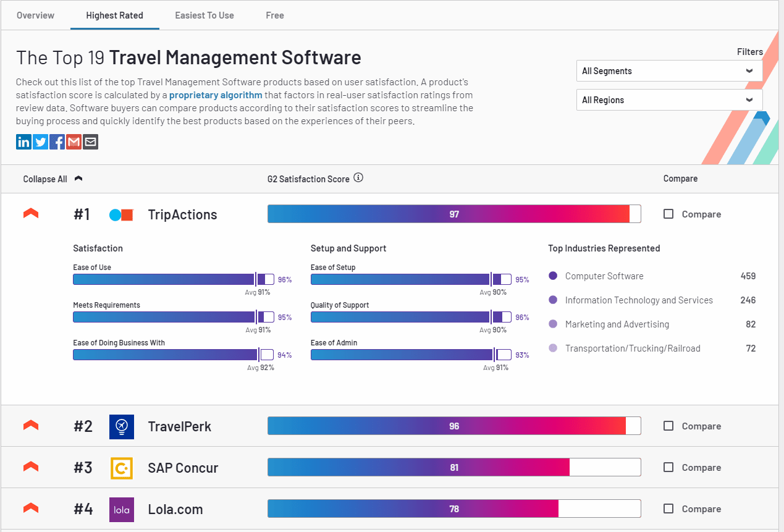Click SAP Concur satisfaction score bar 81
Screen dimensions: 784x532
(454, 467)
